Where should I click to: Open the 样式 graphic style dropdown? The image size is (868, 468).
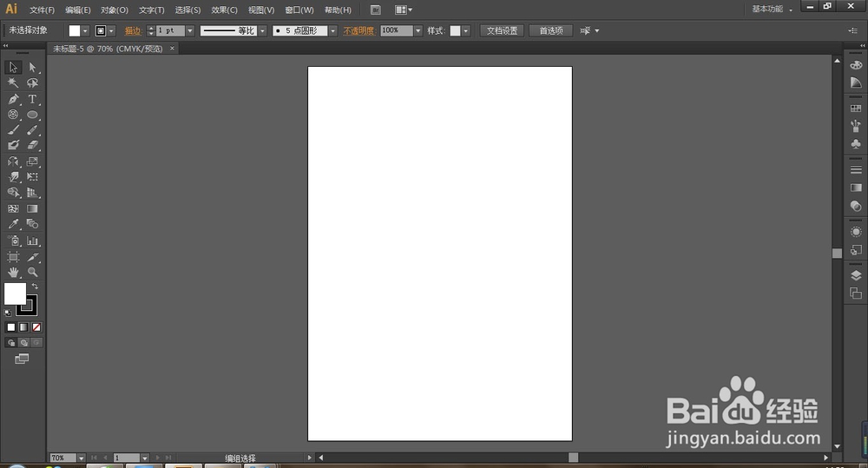[x=466, y=31]
